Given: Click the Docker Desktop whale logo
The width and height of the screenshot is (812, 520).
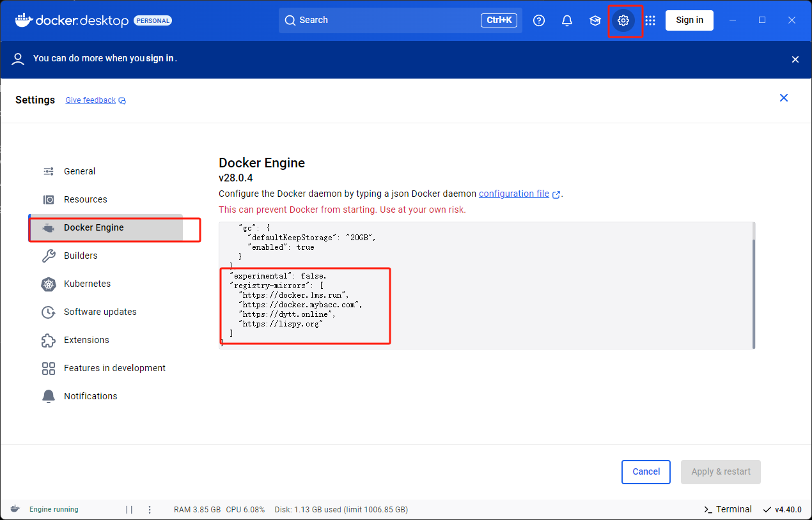Looking at the screenshot, I should [24, 20].
